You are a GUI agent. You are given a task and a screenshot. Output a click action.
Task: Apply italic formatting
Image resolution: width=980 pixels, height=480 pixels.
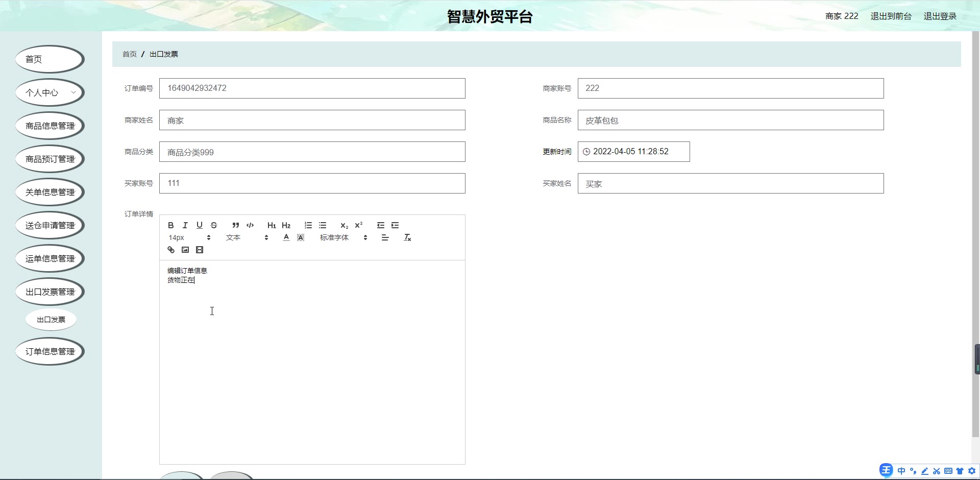[185, 225]
